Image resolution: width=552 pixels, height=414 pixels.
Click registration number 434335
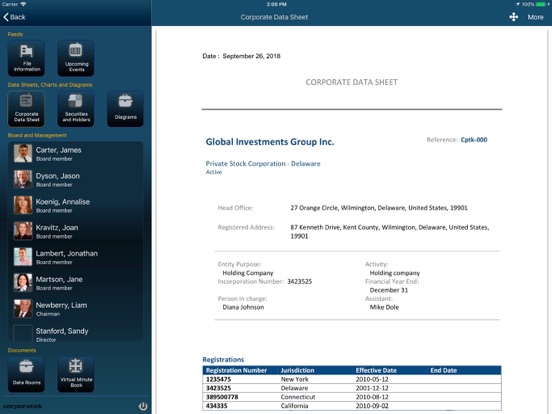(x=217, y=406)
